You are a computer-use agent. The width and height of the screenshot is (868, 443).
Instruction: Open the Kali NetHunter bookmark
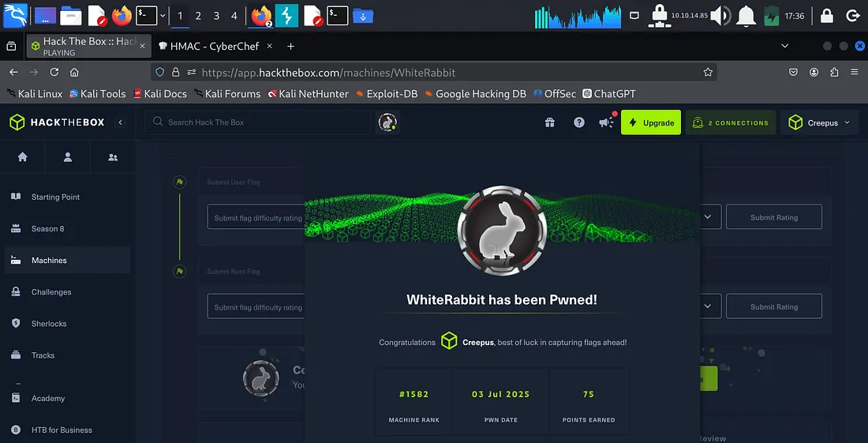coord(308,94)
